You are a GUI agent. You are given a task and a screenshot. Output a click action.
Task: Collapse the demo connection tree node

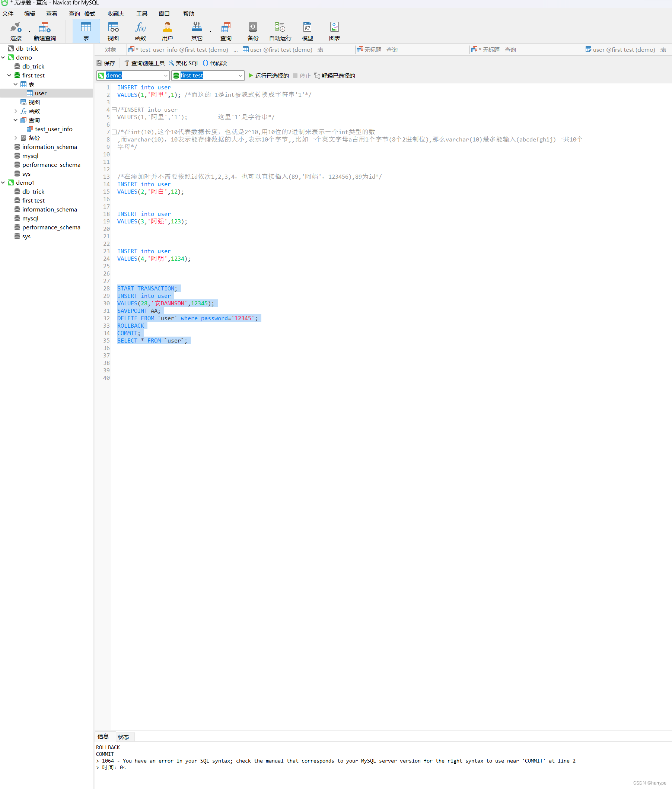pos(3,57)
